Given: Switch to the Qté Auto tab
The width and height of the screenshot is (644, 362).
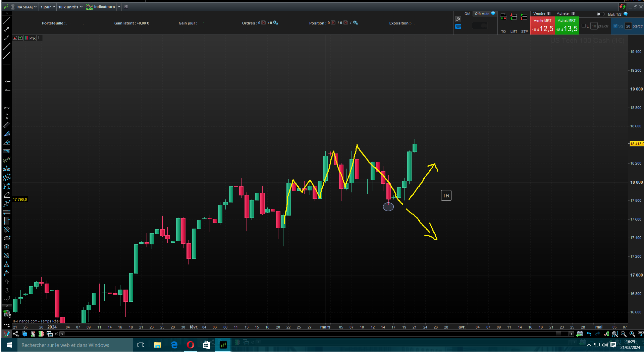Looking at the screenshot, I should point(482,14).
